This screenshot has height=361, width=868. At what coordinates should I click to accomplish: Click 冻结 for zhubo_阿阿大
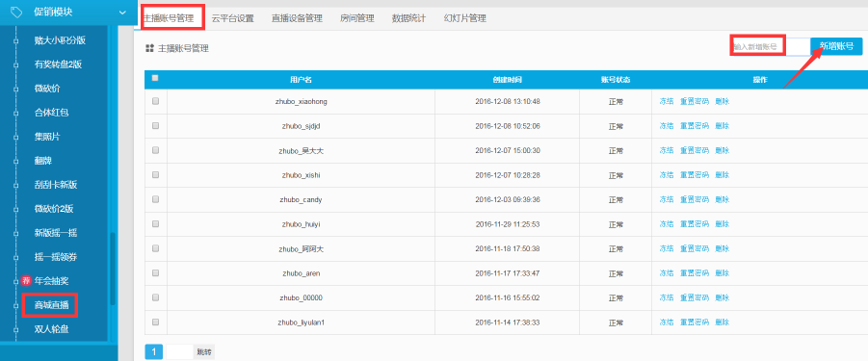pyautogui.click(x=667, y=248)
